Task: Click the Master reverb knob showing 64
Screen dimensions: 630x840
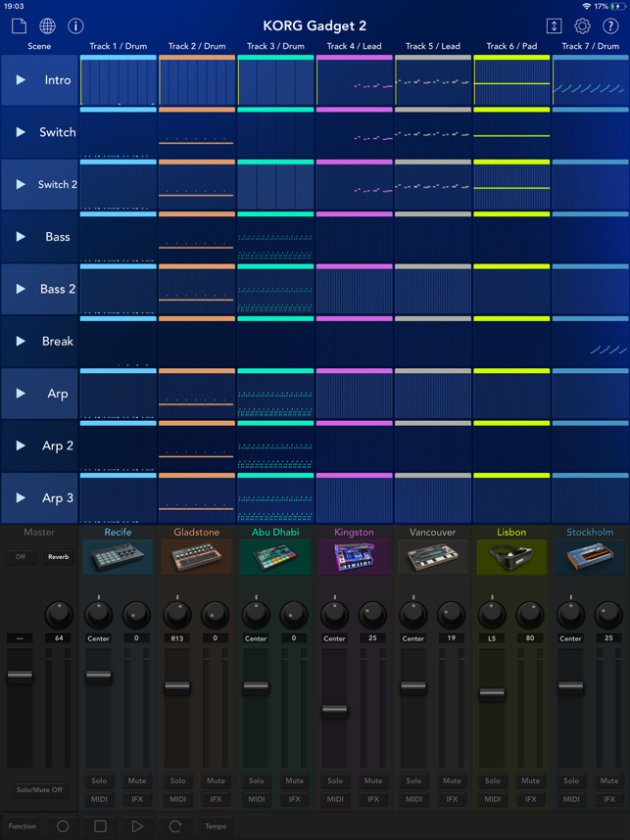Action: [59, 615]
